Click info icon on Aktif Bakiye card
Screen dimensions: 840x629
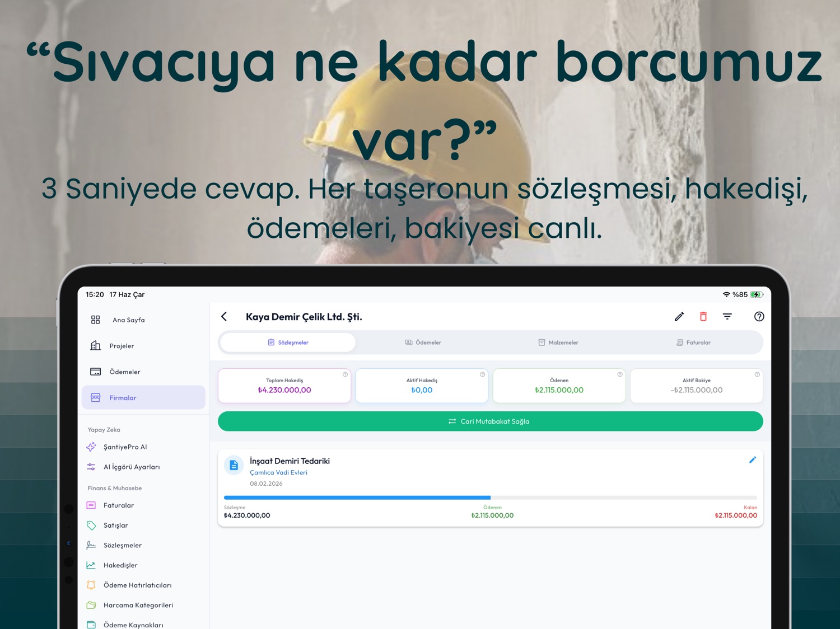pos(757,374)
